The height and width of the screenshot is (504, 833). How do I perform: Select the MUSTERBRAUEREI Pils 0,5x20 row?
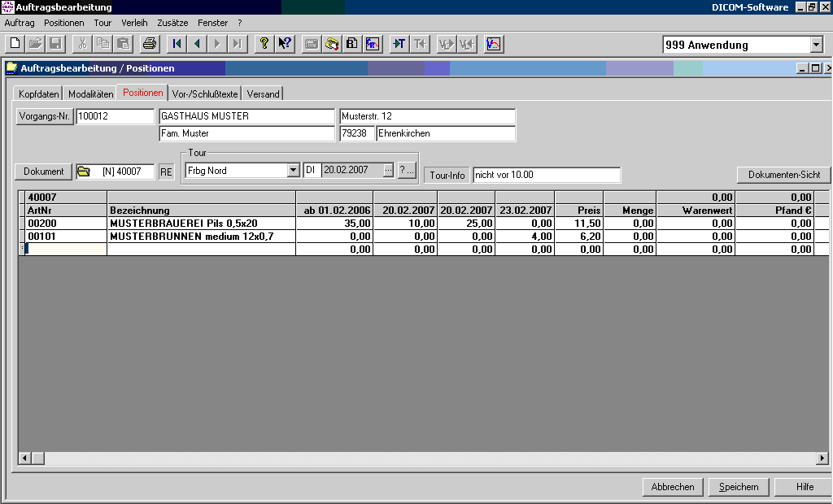tap(201, 223)
